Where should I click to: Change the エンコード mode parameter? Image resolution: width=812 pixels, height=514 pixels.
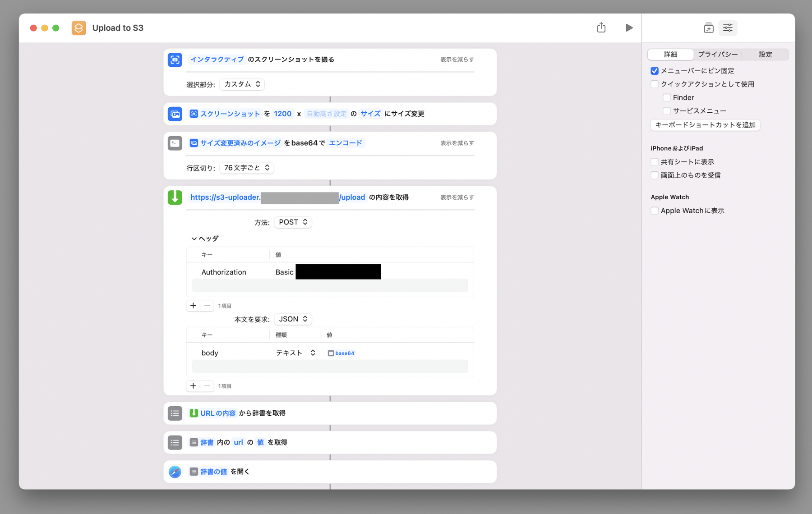tap(346, 143)
